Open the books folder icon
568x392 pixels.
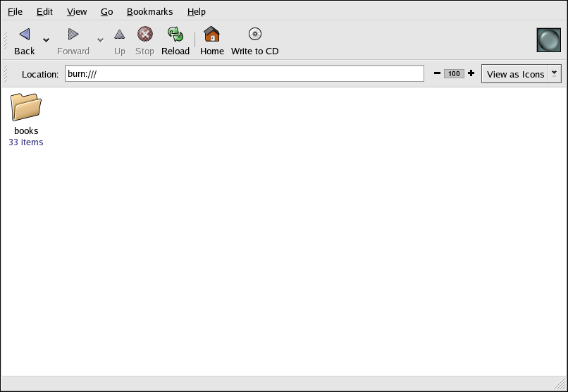[26, 107]
